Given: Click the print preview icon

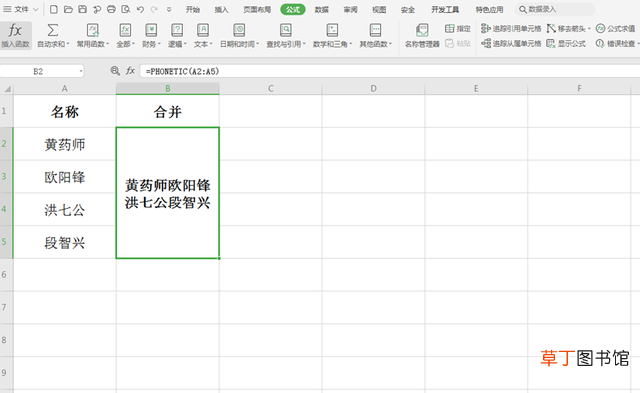Looking at the screenshot, I should click(126, 9).
